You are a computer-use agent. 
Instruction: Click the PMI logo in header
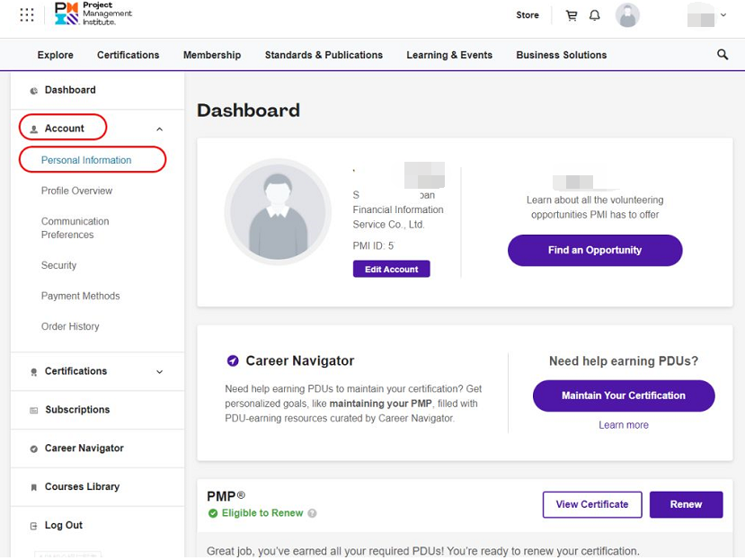pyautogui.click(x=93, y=13)
